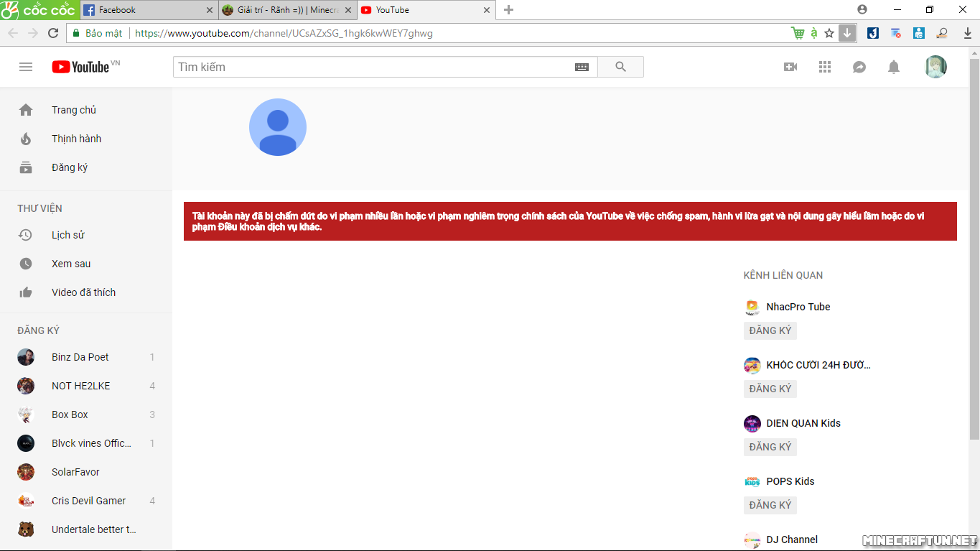This screenshot has height=551, width=980.
Task: Bookmark this page with the star
Action: [x=829, y=33]
